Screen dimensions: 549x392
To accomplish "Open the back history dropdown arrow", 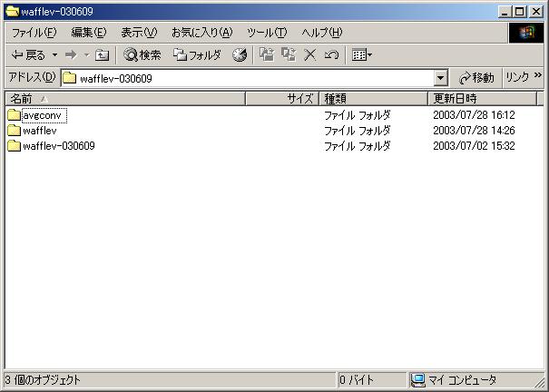I will 54,55.
